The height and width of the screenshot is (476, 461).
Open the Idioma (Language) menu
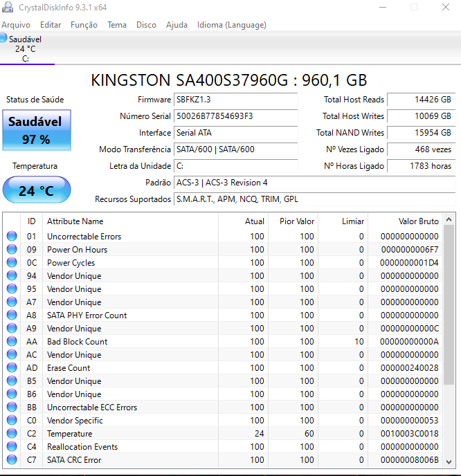point(232,25)
